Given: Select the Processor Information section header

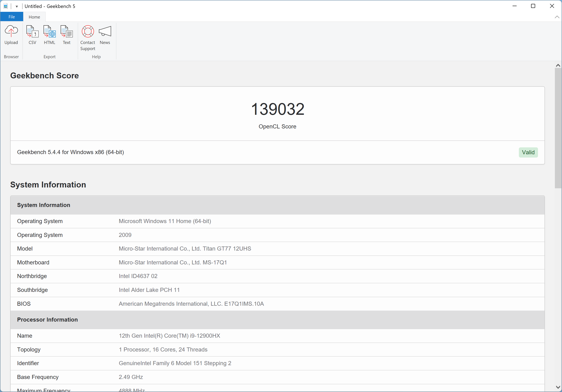Looking at the screenshot, I should (47, 320).
